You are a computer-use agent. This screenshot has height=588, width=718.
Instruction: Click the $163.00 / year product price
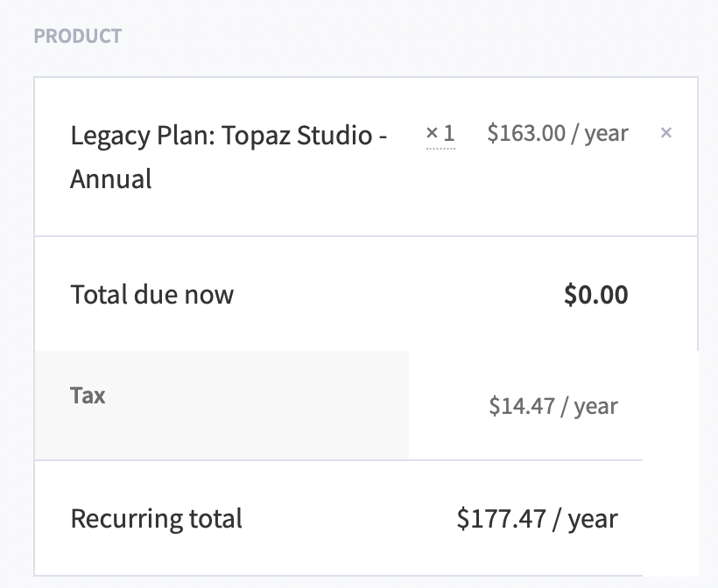click(x=558, y=133)
